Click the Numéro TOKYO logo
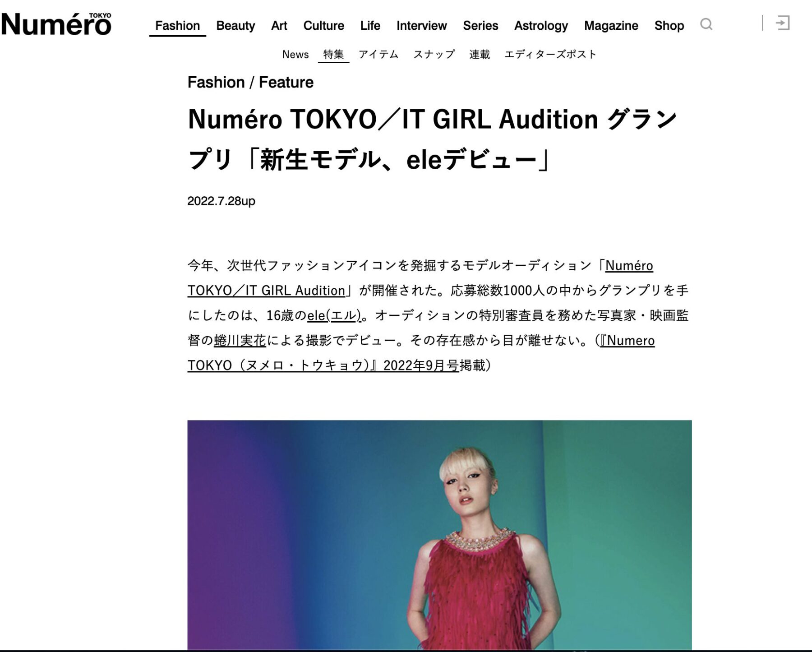 56,24
